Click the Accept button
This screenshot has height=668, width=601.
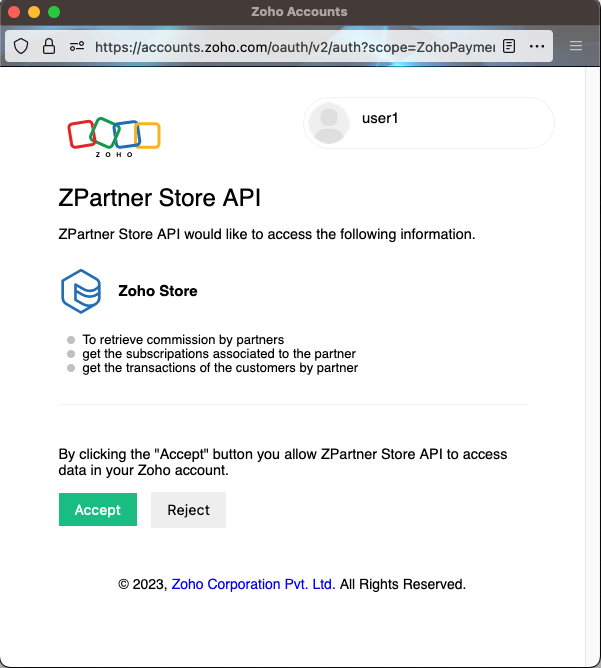[98, 510]
